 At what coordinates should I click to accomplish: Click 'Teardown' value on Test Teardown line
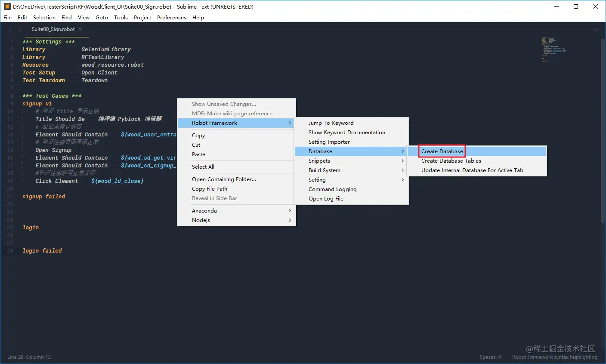(95, 80)
